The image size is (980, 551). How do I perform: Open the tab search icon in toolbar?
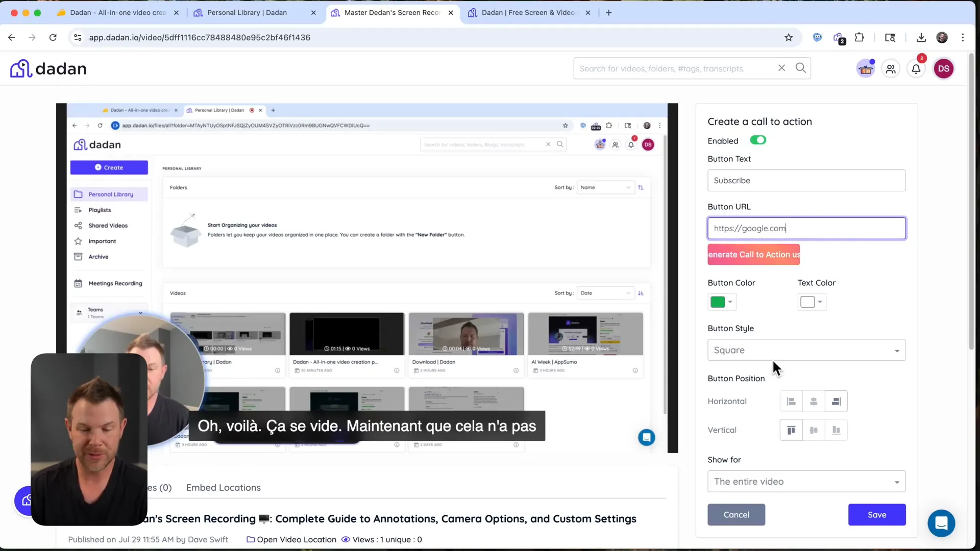click(890, 37)
